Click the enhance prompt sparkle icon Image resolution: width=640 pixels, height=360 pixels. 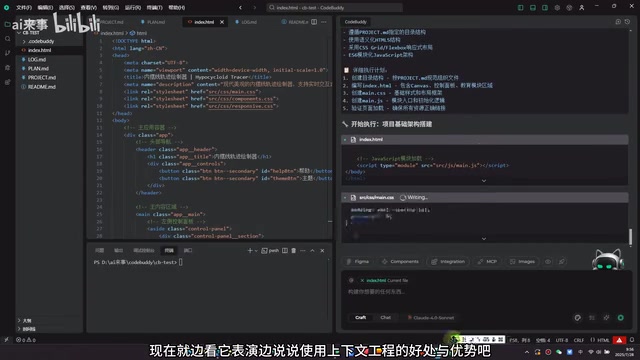click(606, 318)
